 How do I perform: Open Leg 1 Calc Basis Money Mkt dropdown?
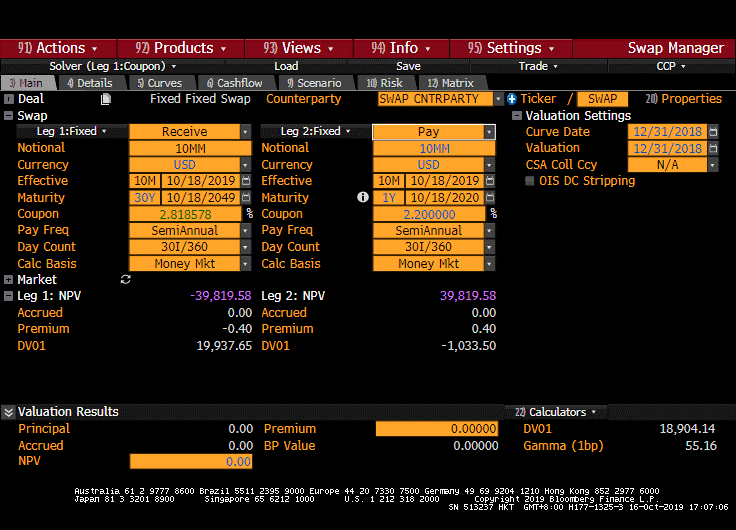coord(245,264)
